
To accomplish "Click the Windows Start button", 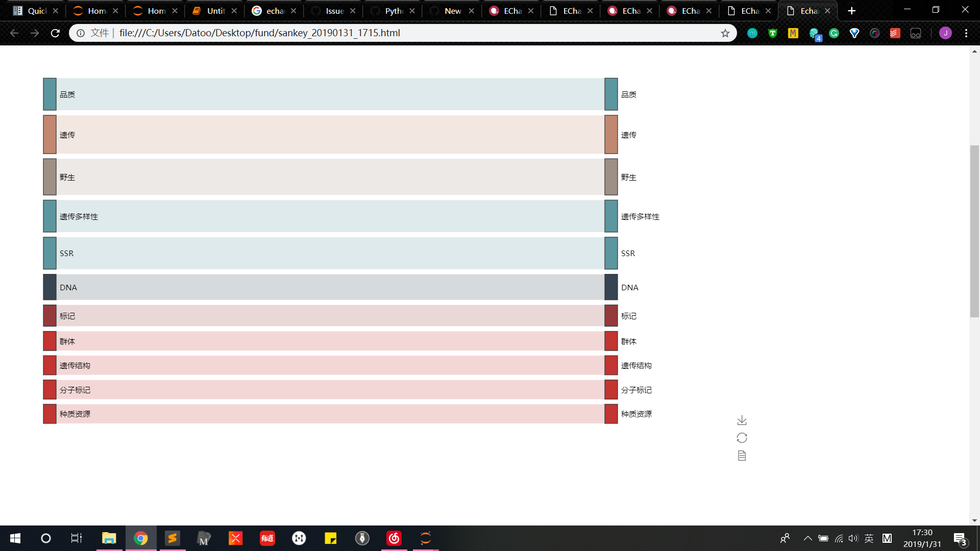I will (x=15, y=538).
